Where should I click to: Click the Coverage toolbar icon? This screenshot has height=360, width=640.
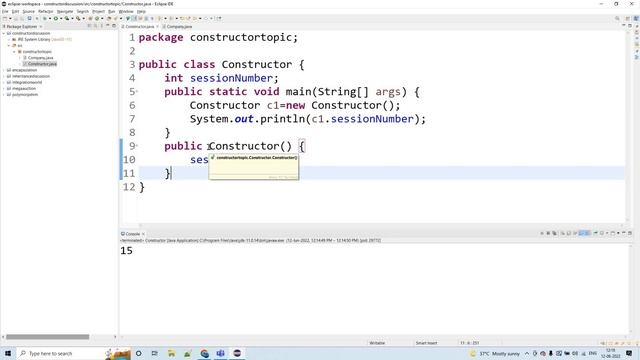67,18
